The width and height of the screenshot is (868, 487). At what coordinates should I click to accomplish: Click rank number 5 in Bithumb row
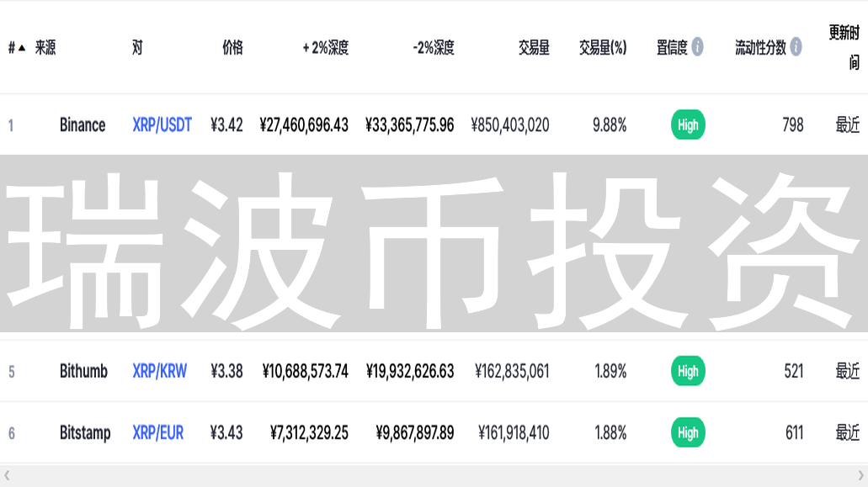coord(12,372)
